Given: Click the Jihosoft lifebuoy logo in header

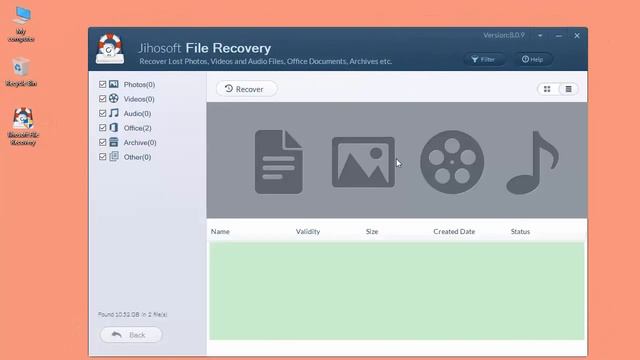Looking at the screenshot, I should pyautogui.click(x=110, y=49).
